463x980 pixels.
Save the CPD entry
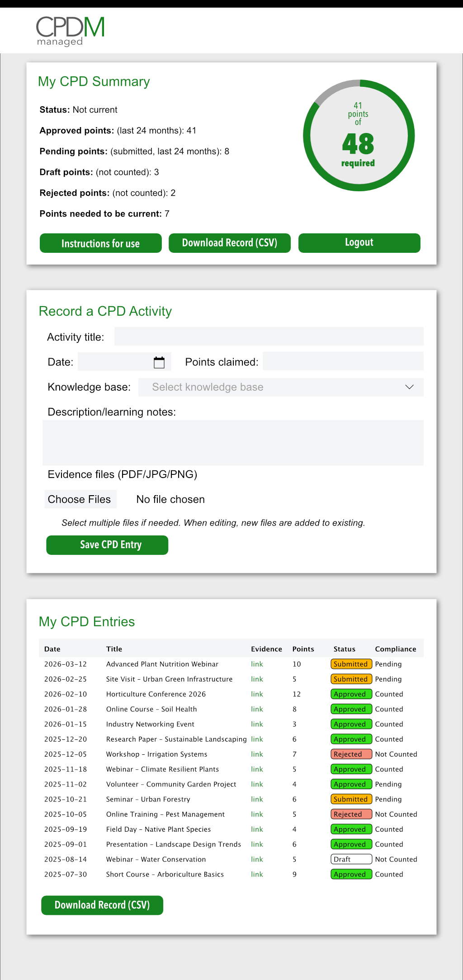[107, 545]
